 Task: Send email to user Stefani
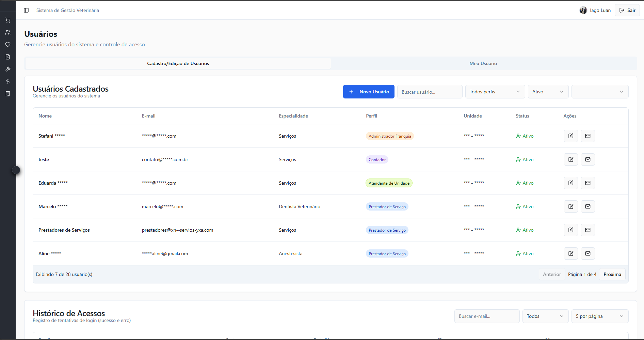pos(588,136)
